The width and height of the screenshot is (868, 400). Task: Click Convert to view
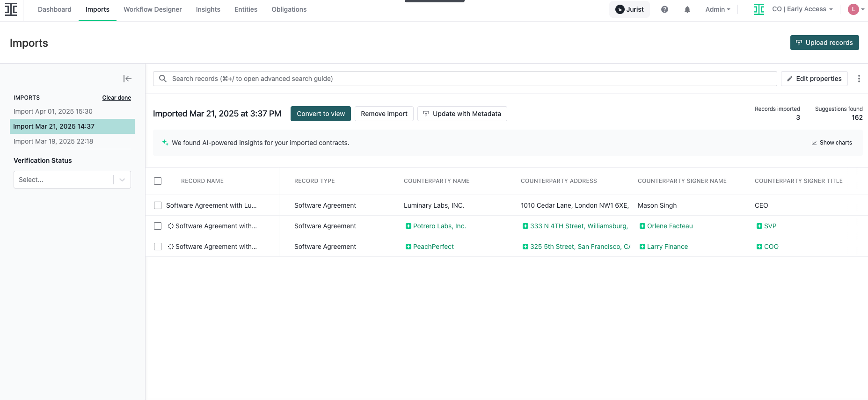(321, 114)
